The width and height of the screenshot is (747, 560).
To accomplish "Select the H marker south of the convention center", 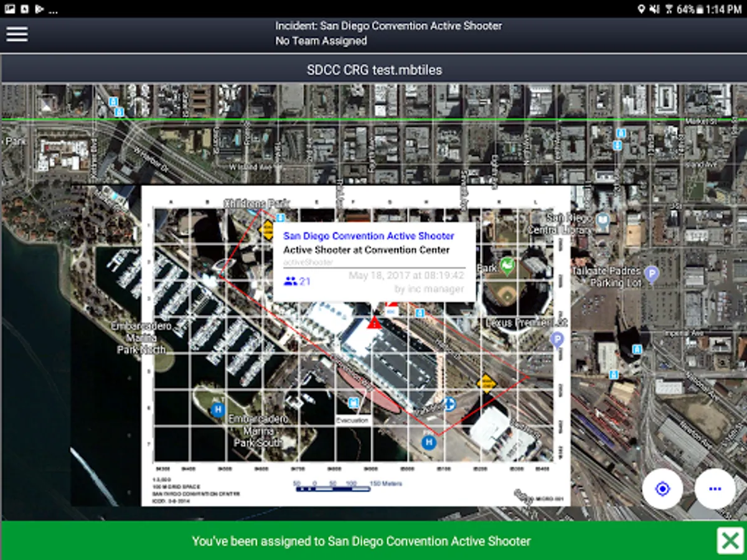I will (428, 442).
